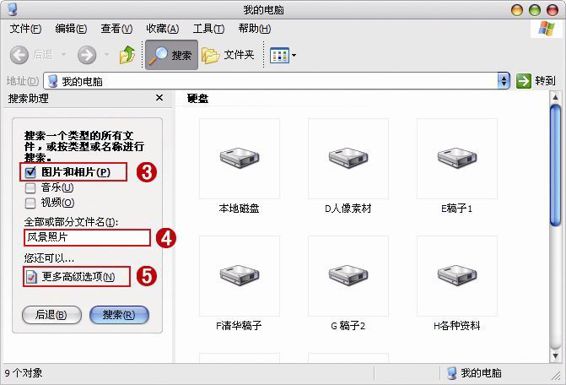
Task: Open the 帮助(H) menu
Action: pos(254,29)
